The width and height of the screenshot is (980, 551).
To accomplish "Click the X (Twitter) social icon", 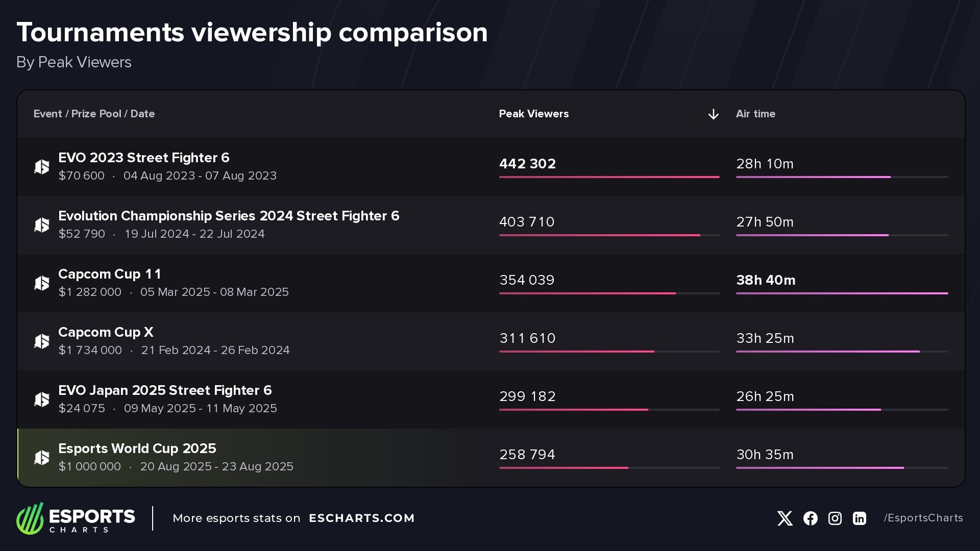I will pos(785,518).
